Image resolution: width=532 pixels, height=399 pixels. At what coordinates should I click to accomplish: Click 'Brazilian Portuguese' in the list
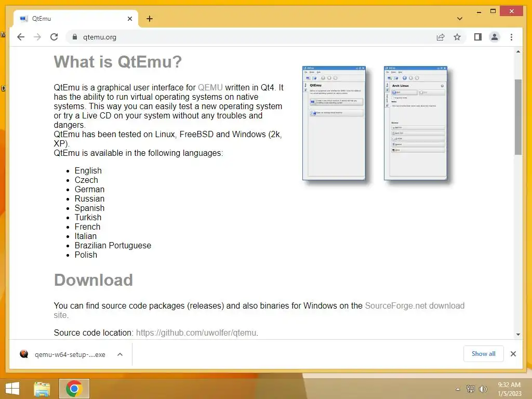pos(113,245)
